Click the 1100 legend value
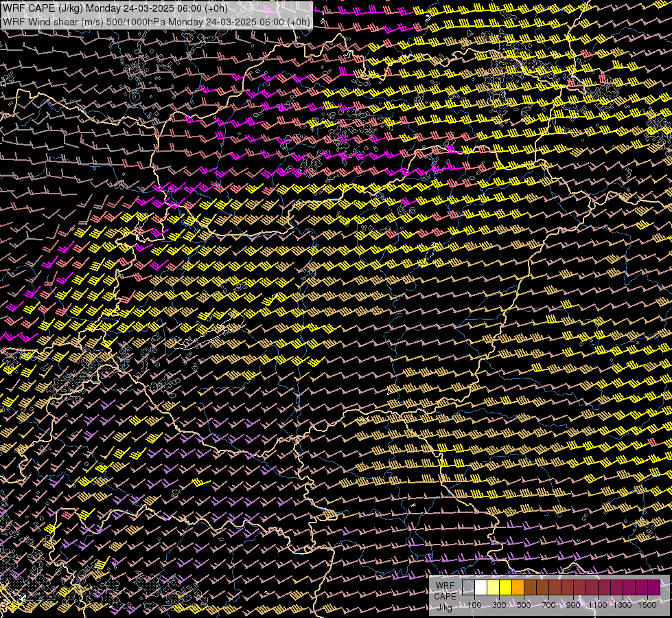Viewport: 672px width, 618px height. coord(597,605)
